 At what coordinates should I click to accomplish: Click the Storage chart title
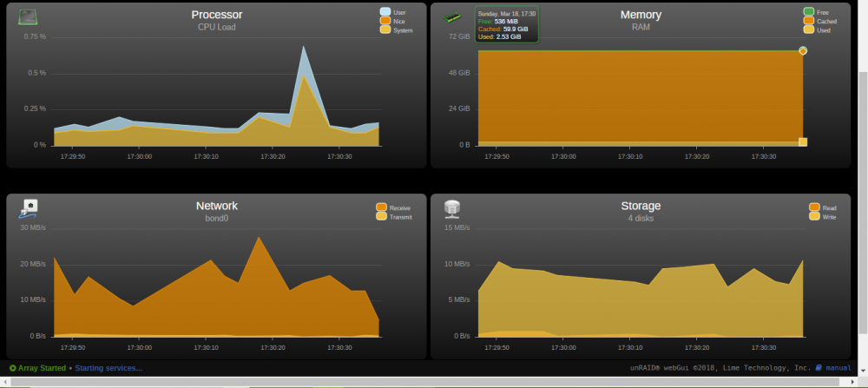[x=641, y=206]
